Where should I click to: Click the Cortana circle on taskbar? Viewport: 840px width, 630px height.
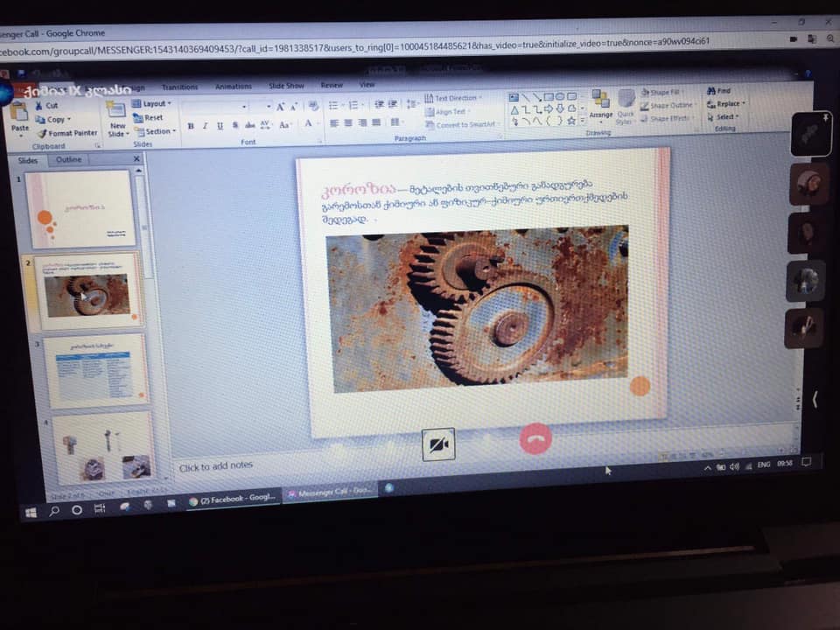coord(77,509)
